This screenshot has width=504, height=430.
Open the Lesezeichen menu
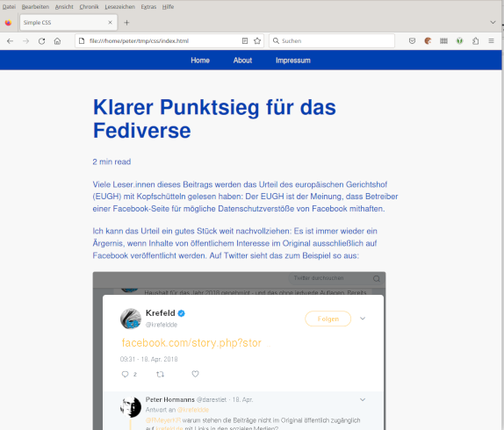click(x=120, y=7)
